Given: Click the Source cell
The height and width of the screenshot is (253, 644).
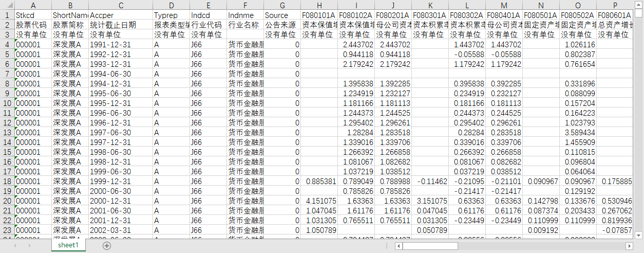Looking at the screenshot, I should tap(282, 15).
